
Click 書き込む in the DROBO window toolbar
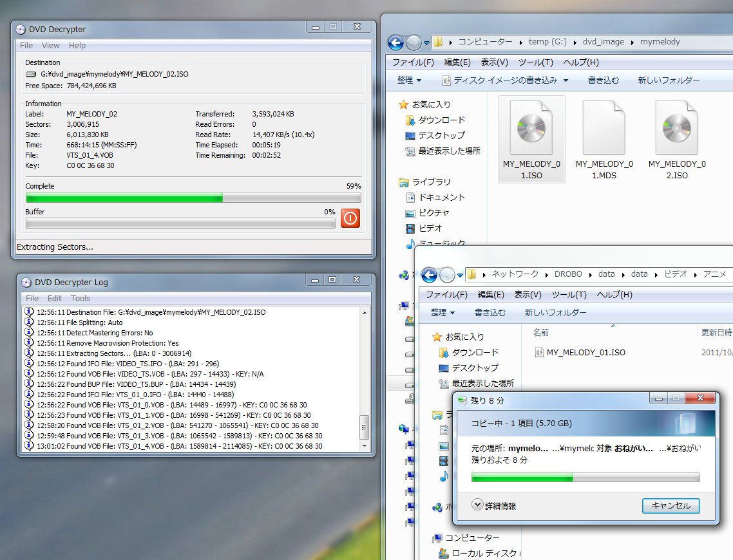coord(490,312)
